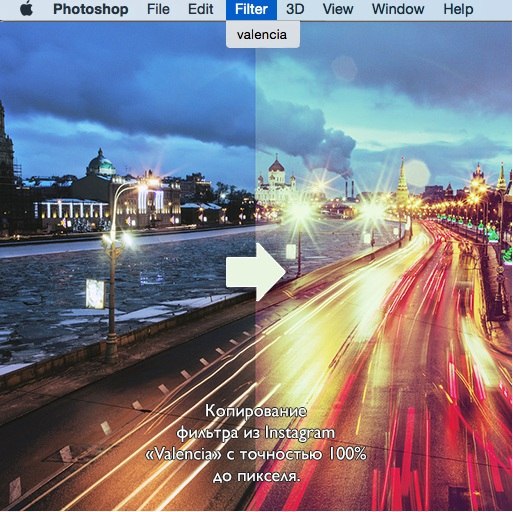The height and width of the screenshot is (512, 513).
Task: Collapse the highlighted Filter menu
Action: [251, 10]
